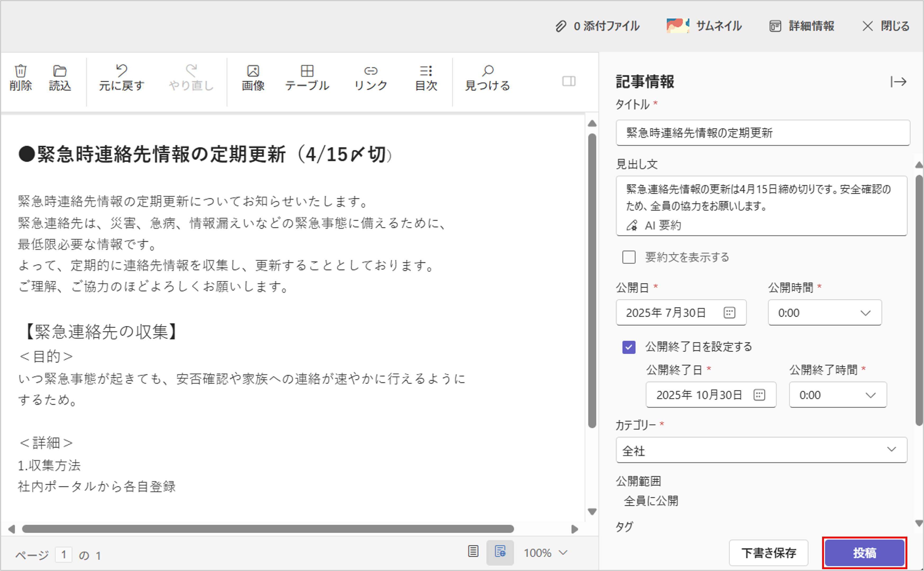Undo with the 元に戻す icon

(121, 71)
